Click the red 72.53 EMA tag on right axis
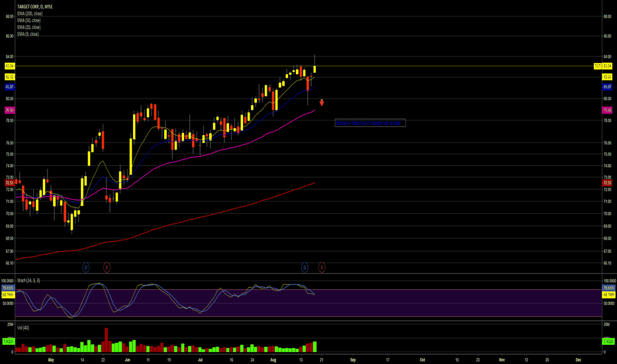The width and height of the screenshot is (617, 364). [607, 183]
